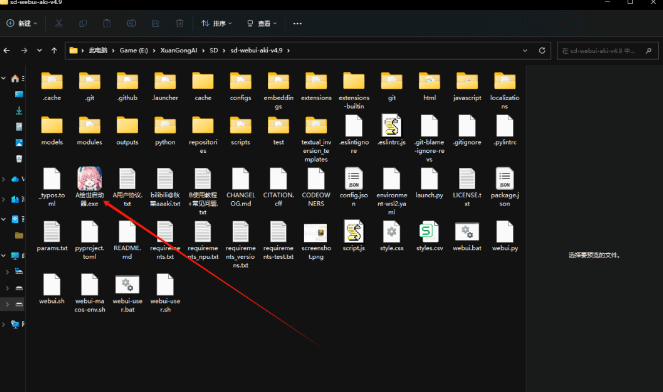Select the launch.py file

click(430, 178)
